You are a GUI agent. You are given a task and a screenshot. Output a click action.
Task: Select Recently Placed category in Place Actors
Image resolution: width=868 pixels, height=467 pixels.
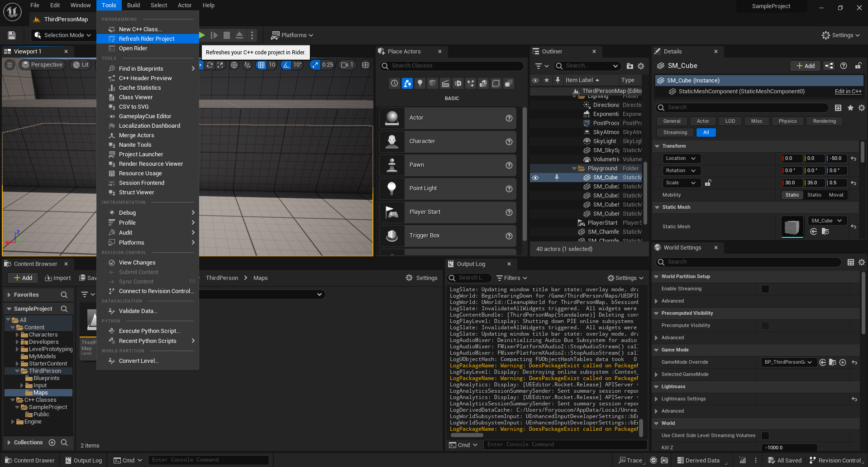coord(395,83)
